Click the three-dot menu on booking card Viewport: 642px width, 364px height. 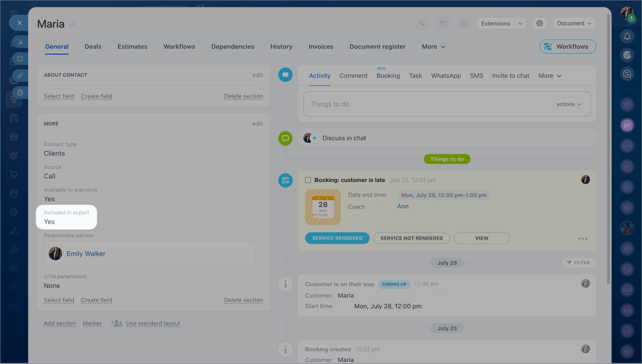(583, 239)
